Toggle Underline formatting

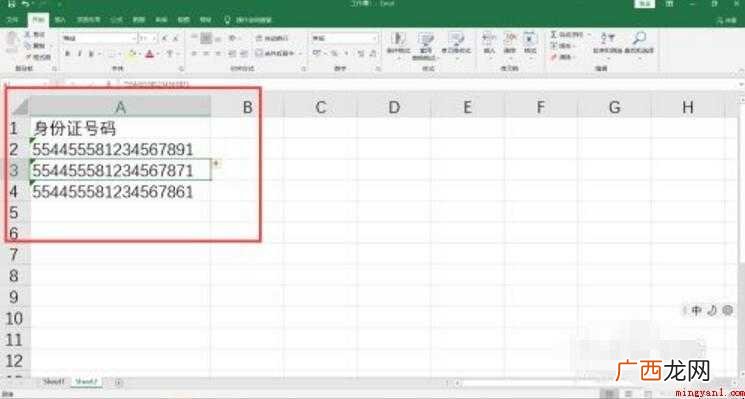[91, 54]
